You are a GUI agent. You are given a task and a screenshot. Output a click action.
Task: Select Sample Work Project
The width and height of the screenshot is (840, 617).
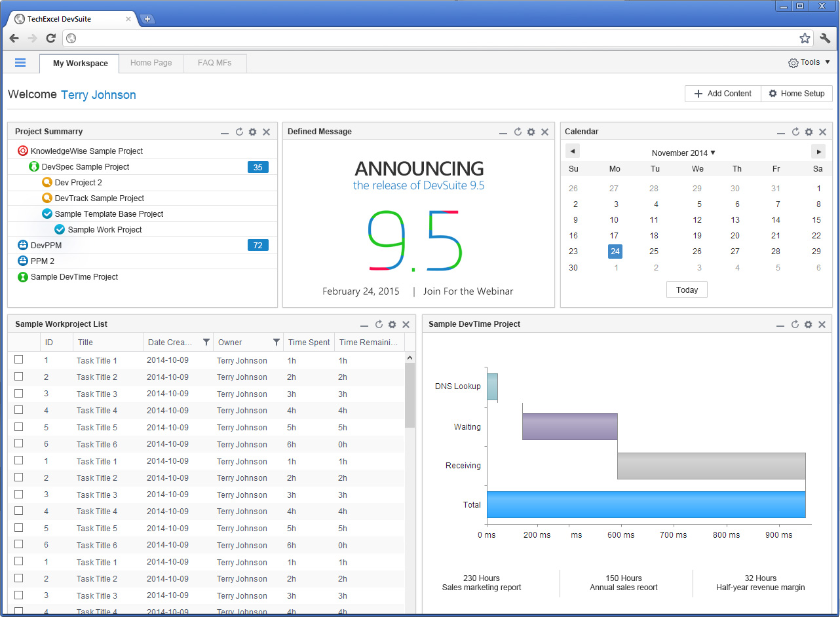click(x=105, y=230)
